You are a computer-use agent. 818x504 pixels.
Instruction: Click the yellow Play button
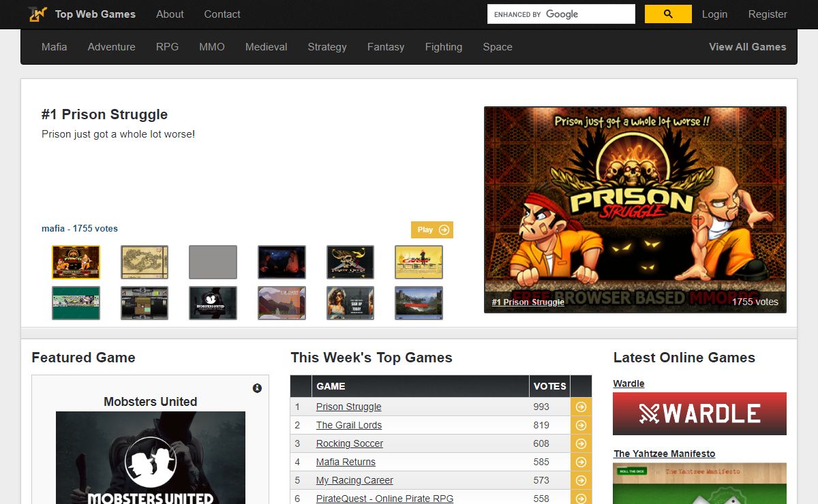click(x=432, y=230)
